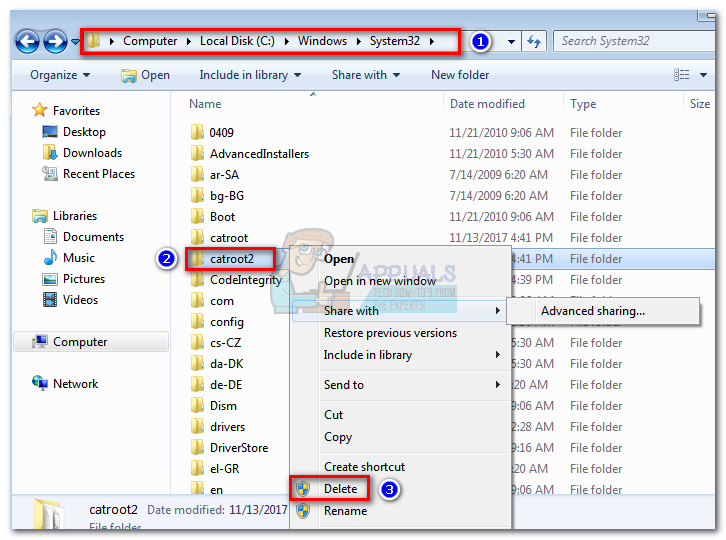
Task: Expand breadcrumb arrow after Windows
Action: point(358,41)
